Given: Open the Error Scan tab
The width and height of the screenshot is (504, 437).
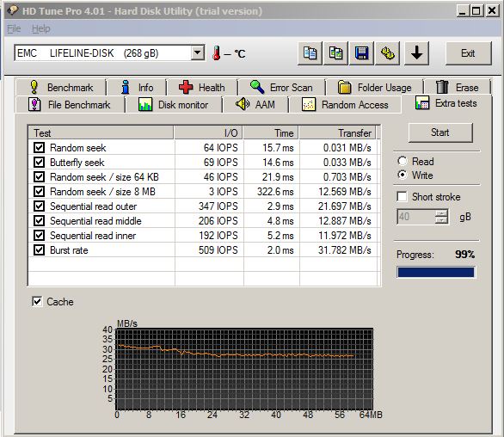Looking at the screenshot, I should tap(281, 88).
